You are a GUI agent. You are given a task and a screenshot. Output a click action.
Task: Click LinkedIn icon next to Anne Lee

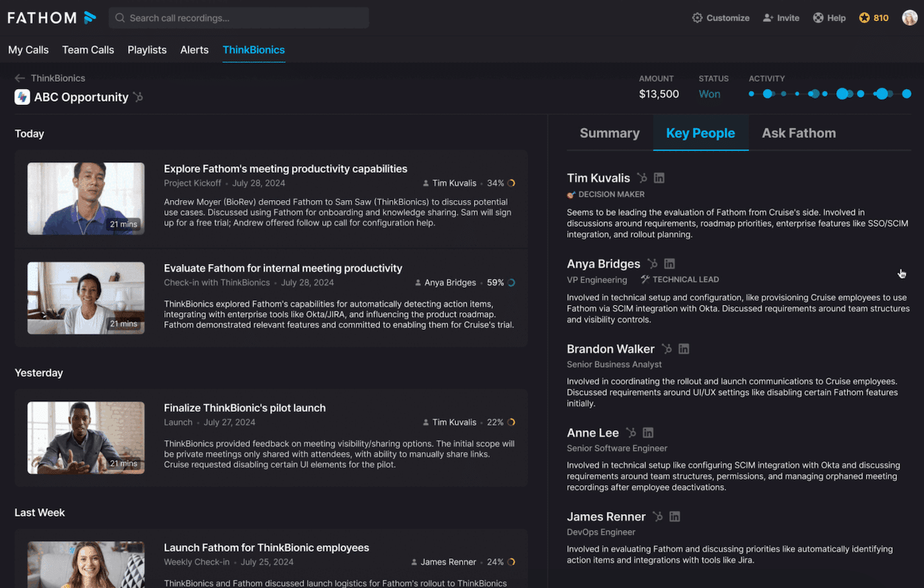[x=648, y=433]
